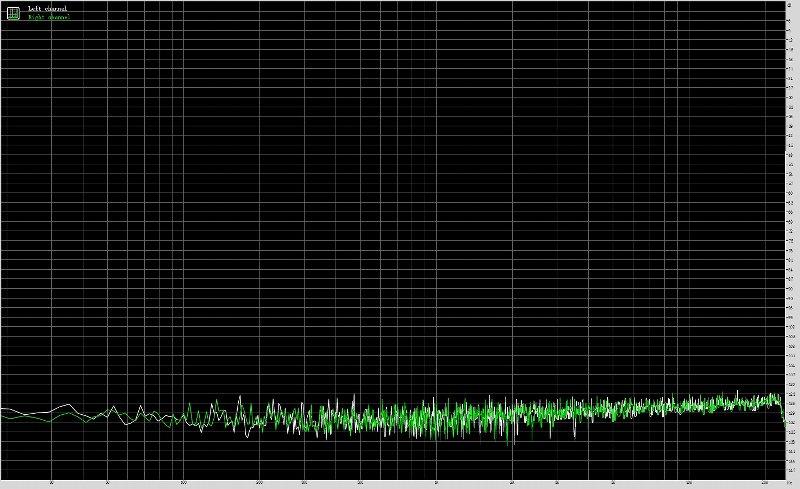Click the topmost dB value on right axis
800x489 pixels.
click(791, 6)
